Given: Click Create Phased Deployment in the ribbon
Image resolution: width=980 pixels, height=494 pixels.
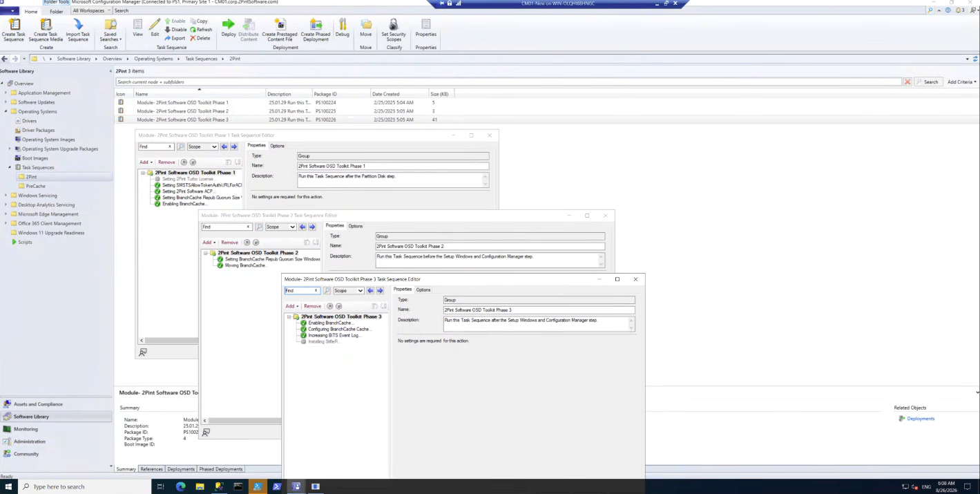Looking at the screenshot, I should pyautogui.click(x=316, y=30).
